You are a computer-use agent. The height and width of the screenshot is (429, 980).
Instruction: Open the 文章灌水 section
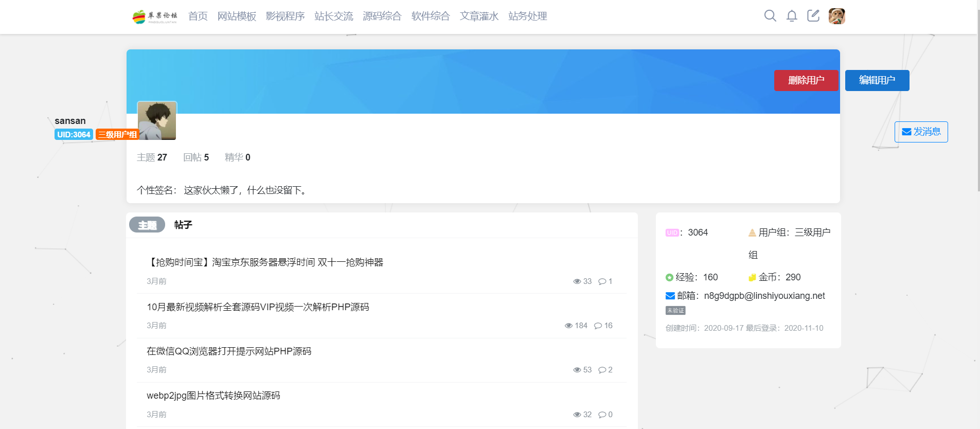(479, 16)
